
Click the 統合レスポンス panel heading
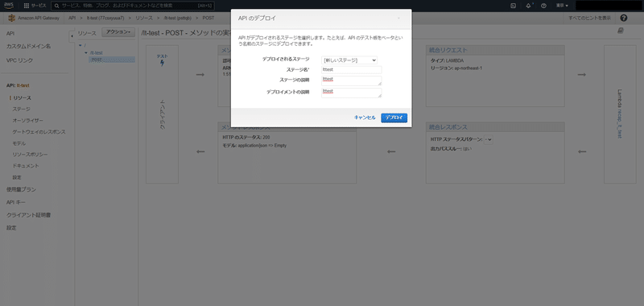pyautogui.click(x=448, y=127)
